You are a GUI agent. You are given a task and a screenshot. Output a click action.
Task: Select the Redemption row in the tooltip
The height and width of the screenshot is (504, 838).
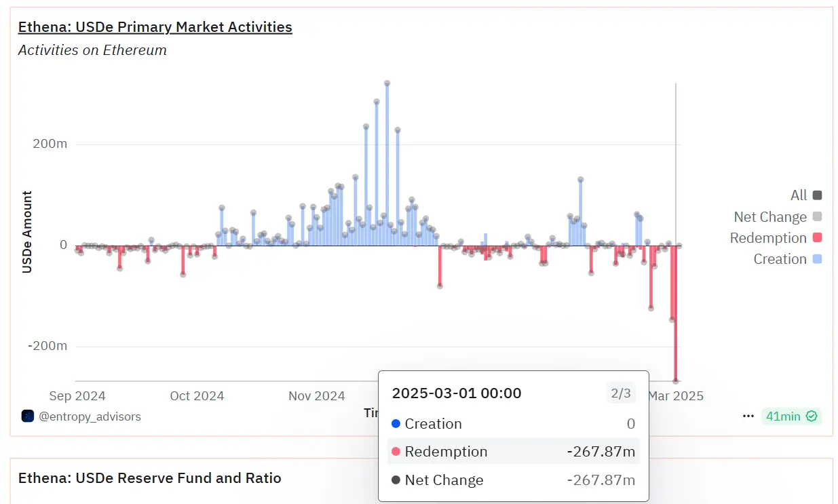pos(513,452)
